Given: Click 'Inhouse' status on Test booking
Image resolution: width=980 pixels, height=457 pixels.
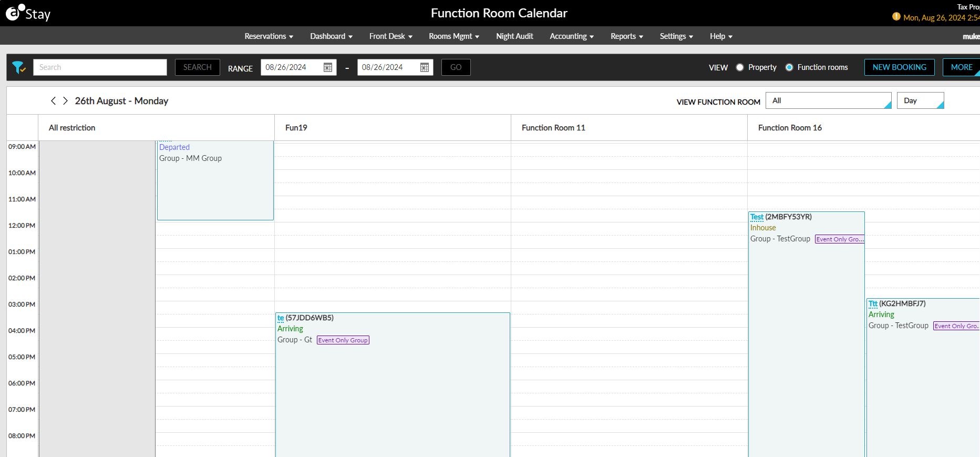Looking at the screenshot, I should point(763,228).
